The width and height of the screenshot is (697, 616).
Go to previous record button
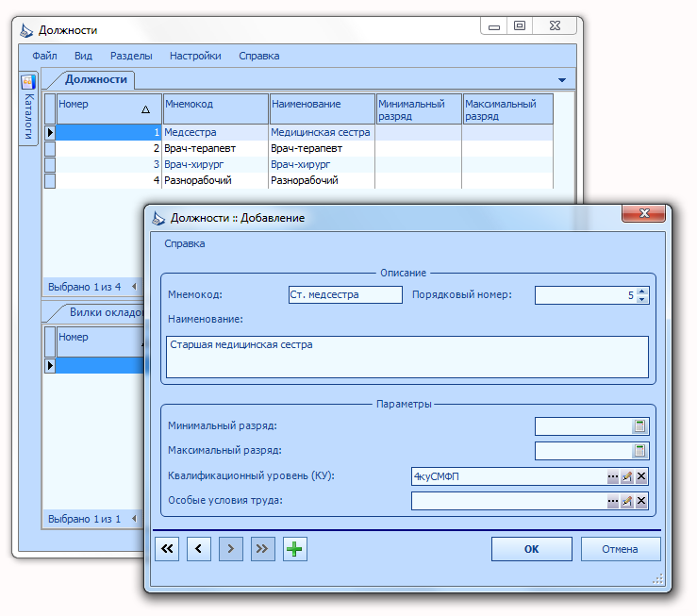[x=199, y=549]
